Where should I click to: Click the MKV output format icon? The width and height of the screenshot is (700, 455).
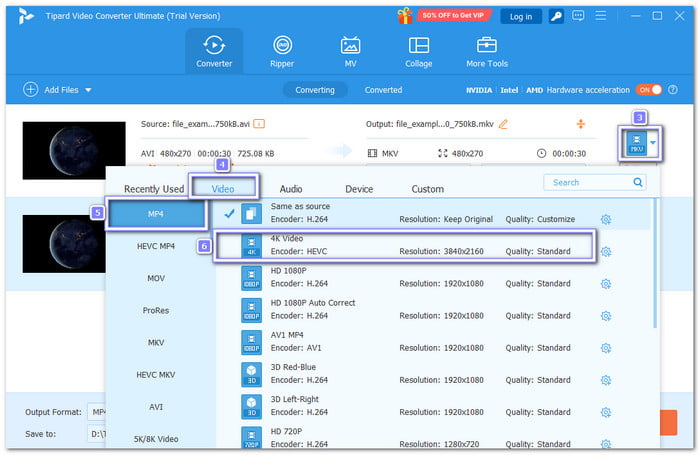pos(637,143)
